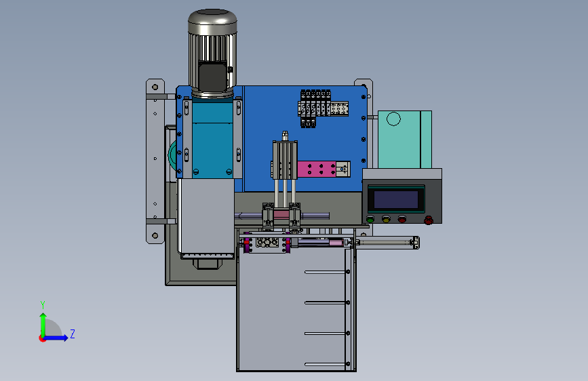Select the silver electric motor on top
Image resolution: width=588 pixels, height=381 pixels.
point(212,52)
